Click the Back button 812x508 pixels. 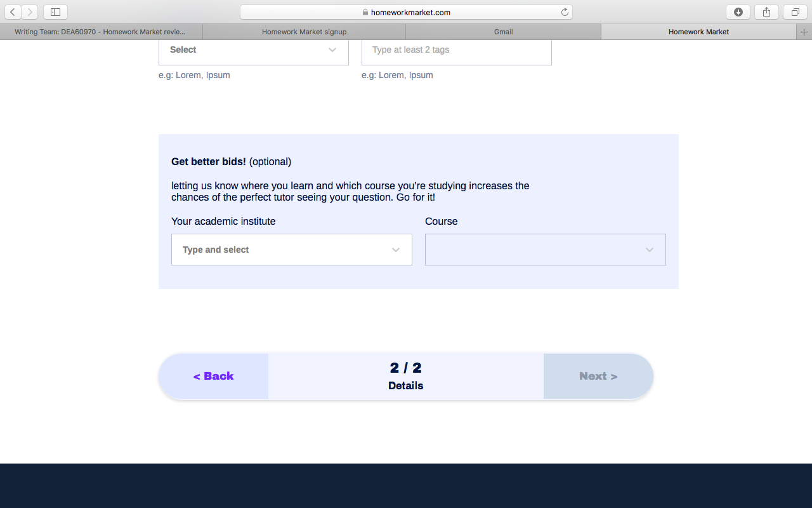[214, 376]
